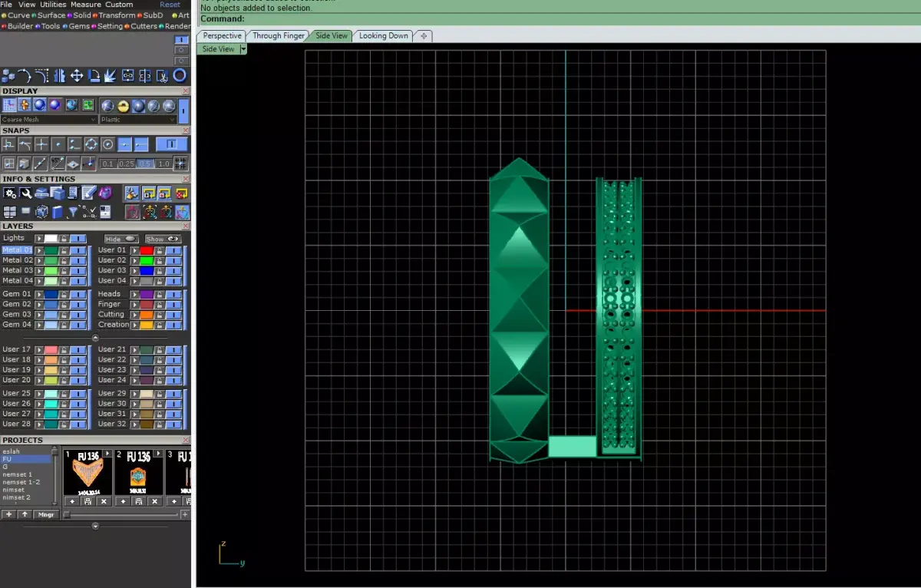This screenshot has width=921, height=588.
Task: Switch to the Looking Down tab
Action: point(384,36)
